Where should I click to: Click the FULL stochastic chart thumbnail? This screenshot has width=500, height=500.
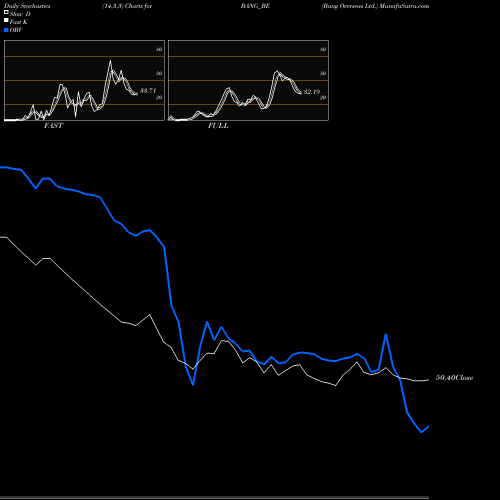[x=248, y=80]
